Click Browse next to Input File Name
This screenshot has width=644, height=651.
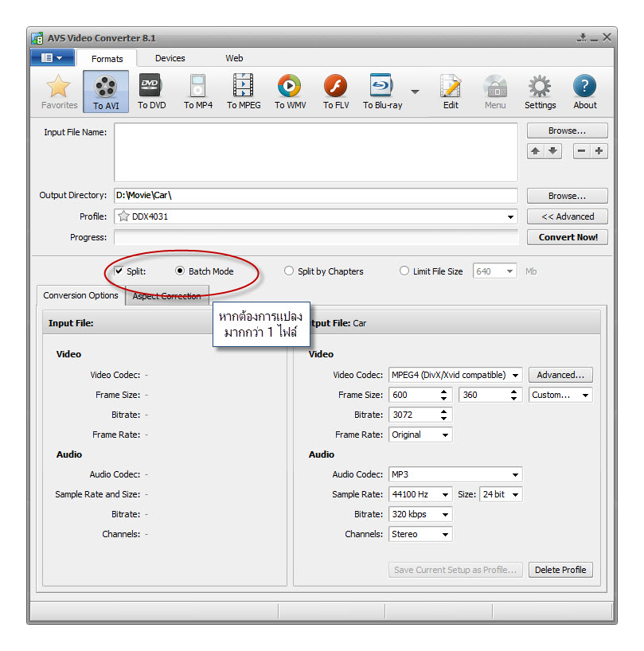(x=568, y=131)
